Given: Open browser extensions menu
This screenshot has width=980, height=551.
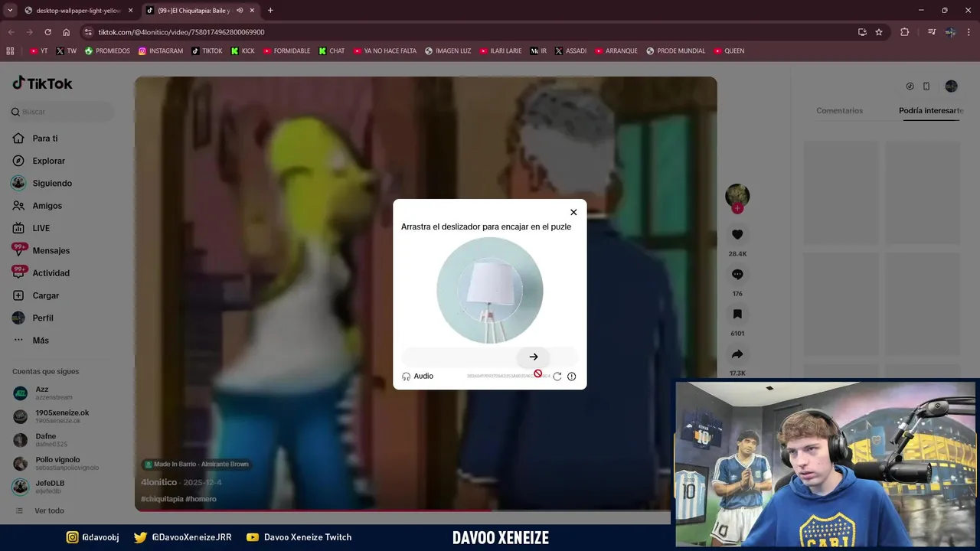Looking at the screenshot, I should (905, 32).
